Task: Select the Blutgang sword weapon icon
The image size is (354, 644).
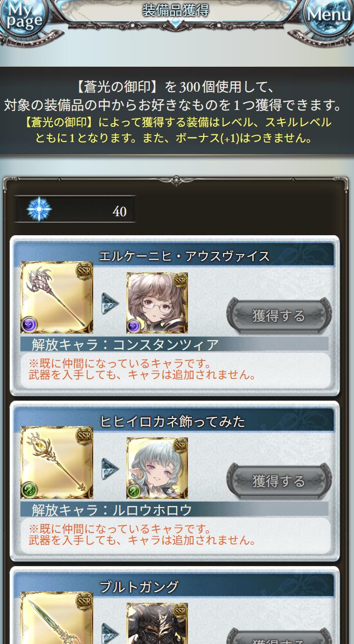Action: (57, 618)
